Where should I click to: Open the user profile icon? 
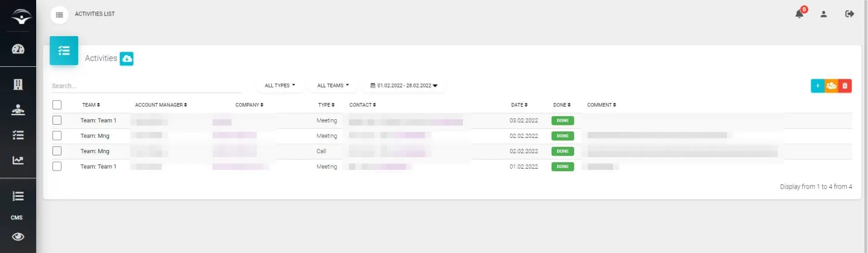point(823,14)
